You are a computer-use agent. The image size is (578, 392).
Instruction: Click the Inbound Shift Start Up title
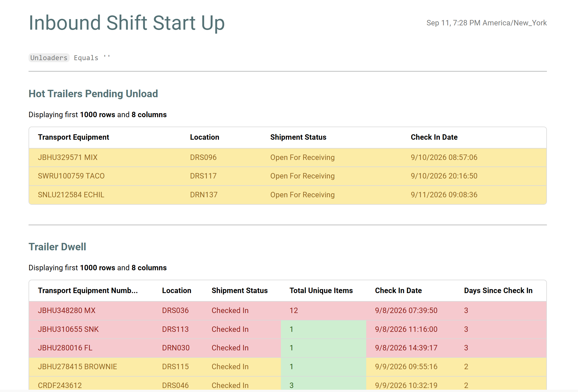(127, 23)
